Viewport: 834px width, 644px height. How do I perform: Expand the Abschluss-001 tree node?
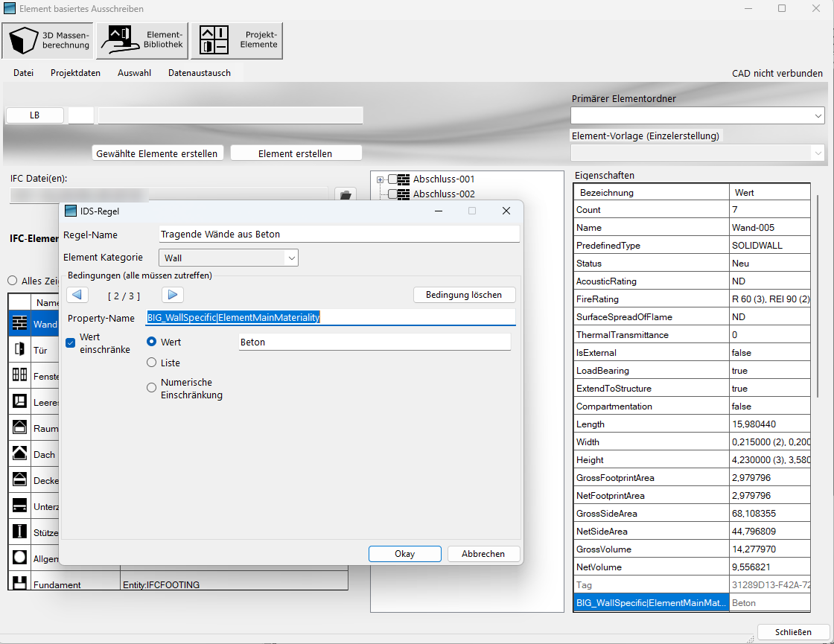point(380,179)
